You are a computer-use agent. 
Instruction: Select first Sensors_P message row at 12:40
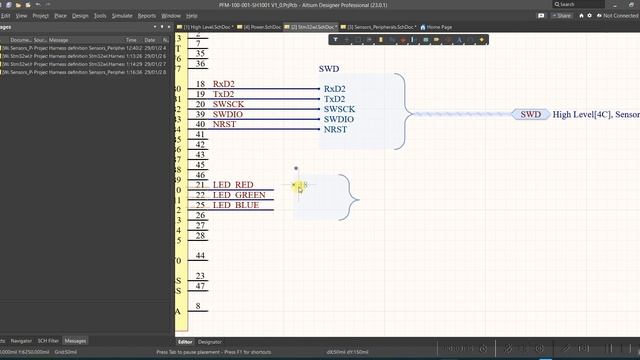(x=84, y=48)
